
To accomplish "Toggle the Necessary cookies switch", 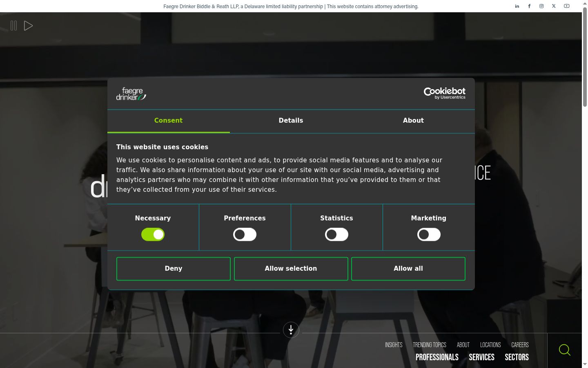I will [153, 235].
